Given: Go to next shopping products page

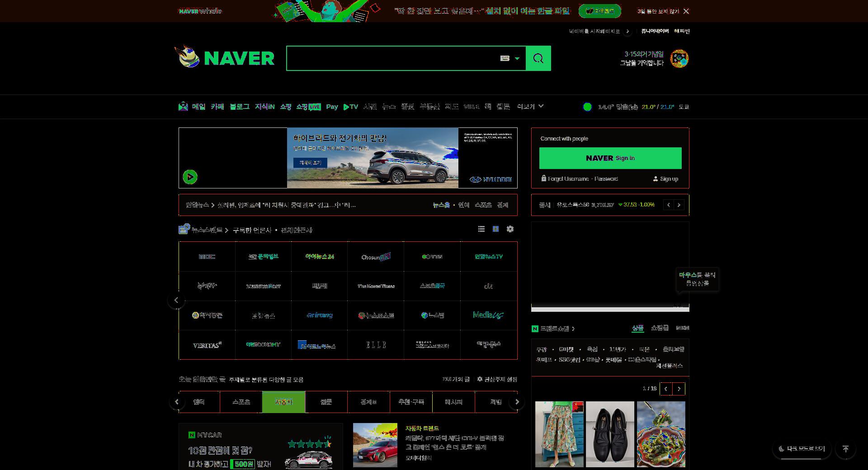Looking at the screenshot, I should click(x=679, y=389).
